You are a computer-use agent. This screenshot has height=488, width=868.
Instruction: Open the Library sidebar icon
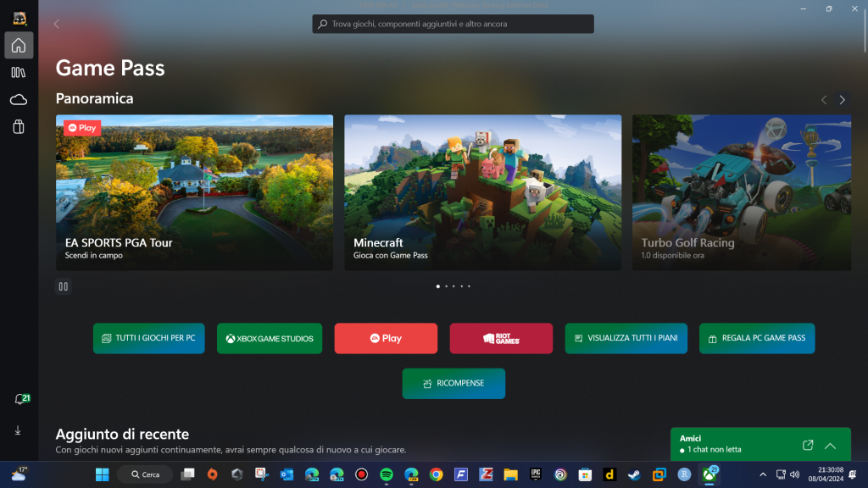(19, 73)
